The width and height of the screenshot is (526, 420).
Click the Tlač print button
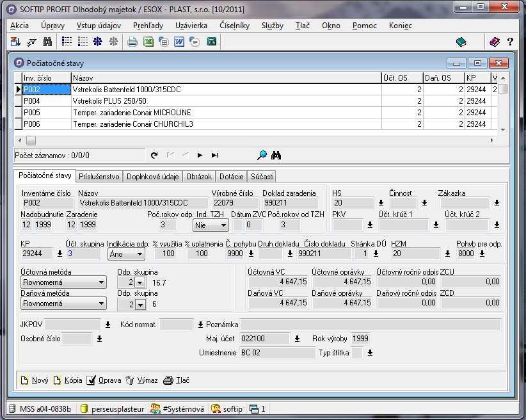(x=177, y=380)
